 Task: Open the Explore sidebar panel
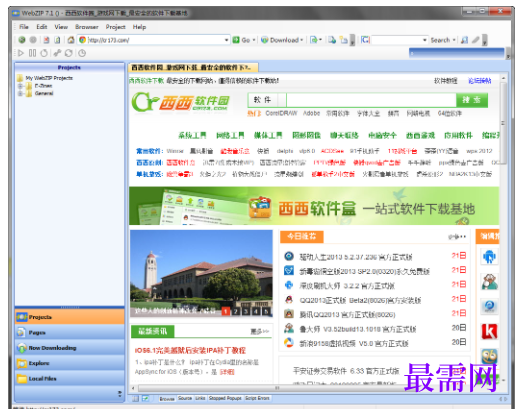(x=69, y=363)
